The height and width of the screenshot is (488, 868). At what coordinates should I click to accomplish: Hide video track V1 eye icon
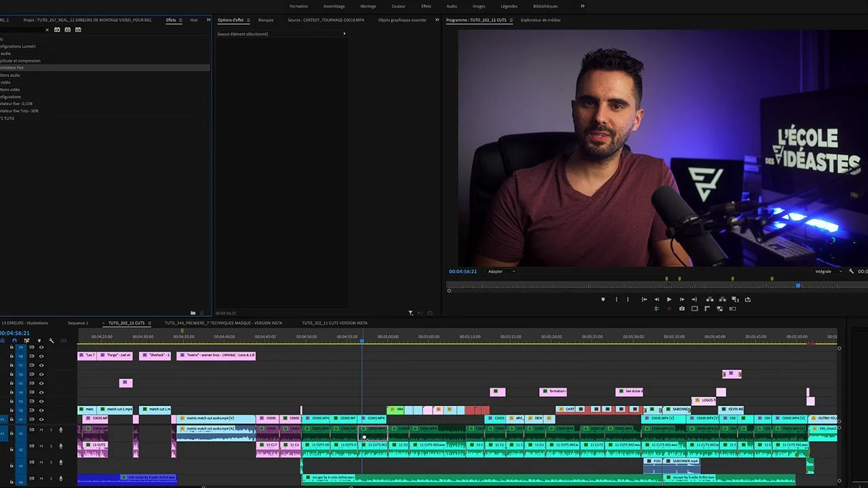41,420
